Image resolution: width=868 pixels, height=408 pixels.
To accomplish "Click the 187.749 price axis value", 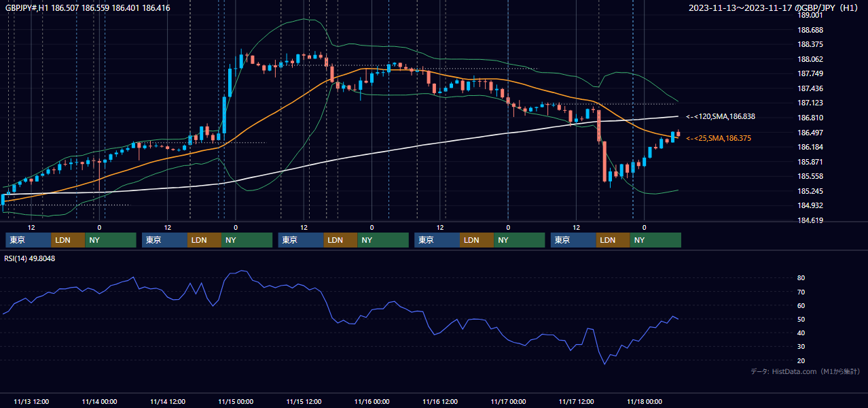I will pos(811,74).
